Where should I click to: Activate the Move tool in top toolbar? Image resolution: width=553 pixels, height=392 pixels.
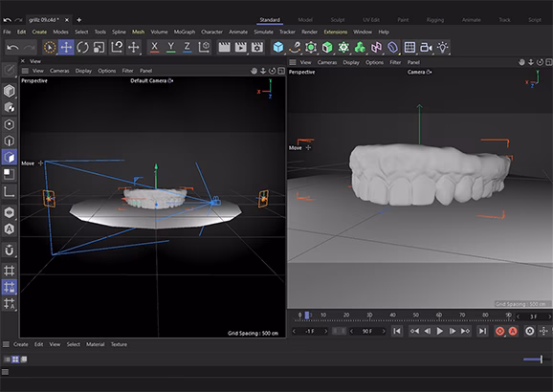tap(66, 47)
